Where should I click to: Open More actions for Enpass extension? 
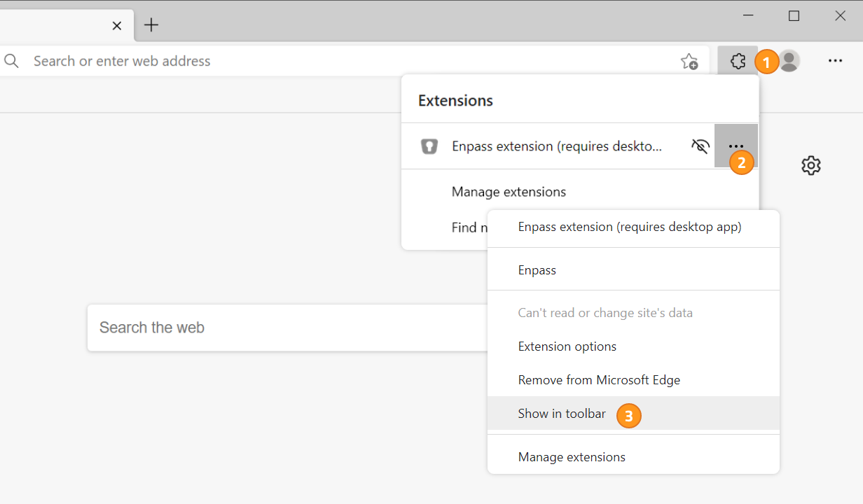[x=736, y=146]
